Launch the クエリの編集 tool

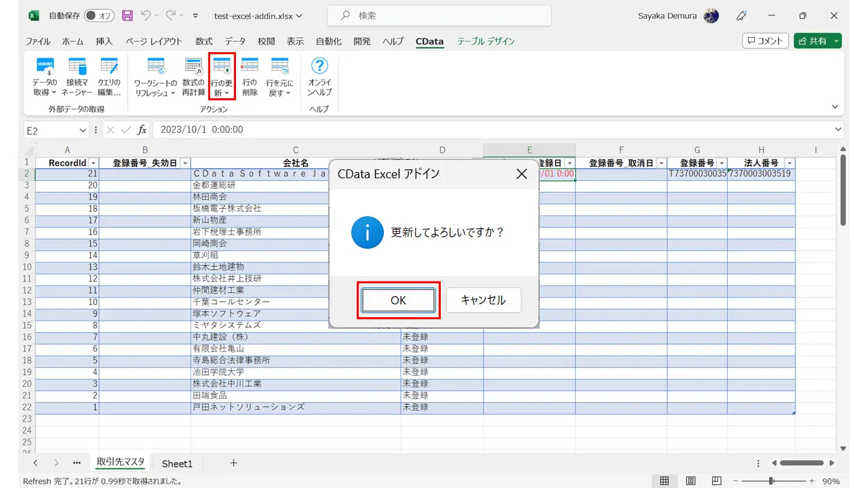coord(108,77)
